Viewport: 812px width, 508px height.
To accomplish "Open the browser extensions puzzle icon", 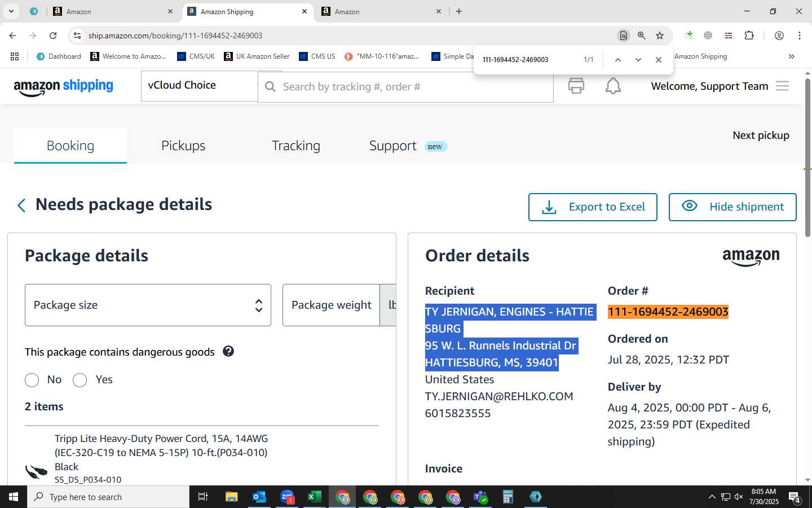I will point(749,36).
